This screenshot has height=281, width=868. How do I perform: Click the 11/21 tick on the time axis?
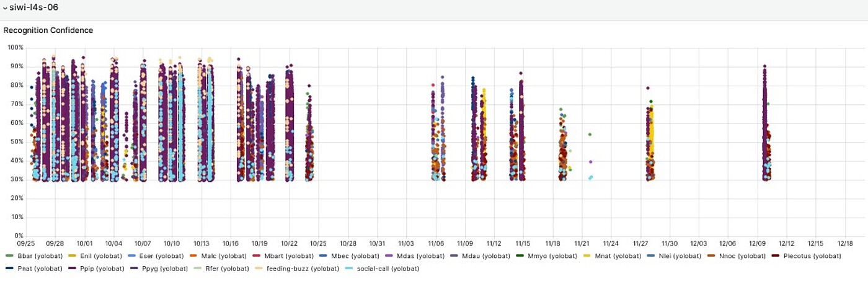[x=582, y=244]
